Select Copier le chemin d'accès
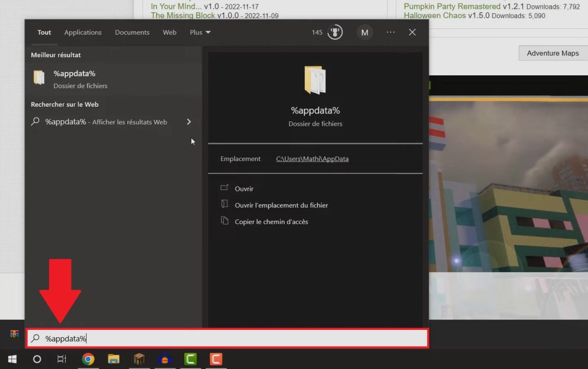This screenshot has width=588, height=369. click(271, 222)
